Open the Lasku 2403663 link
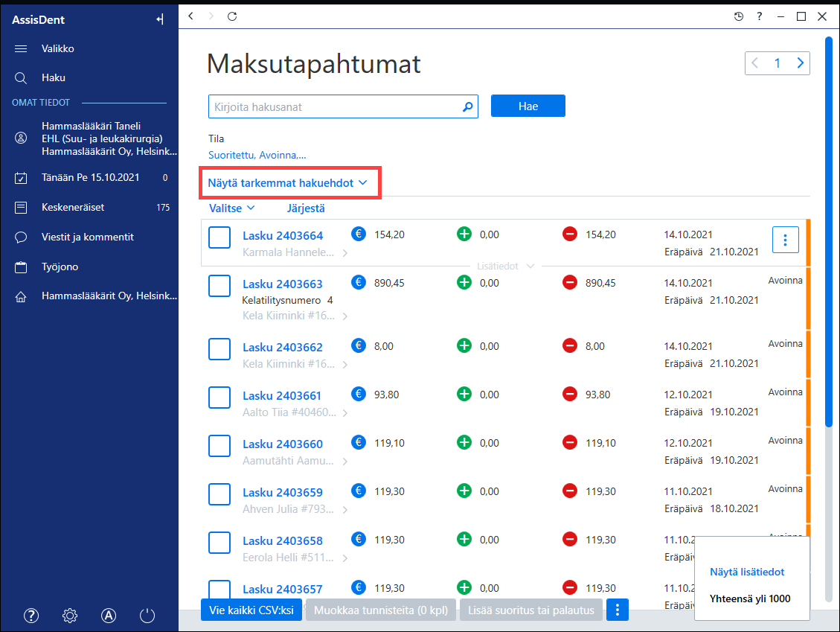Viewport: 840px width, 632px height. [282, 284]
